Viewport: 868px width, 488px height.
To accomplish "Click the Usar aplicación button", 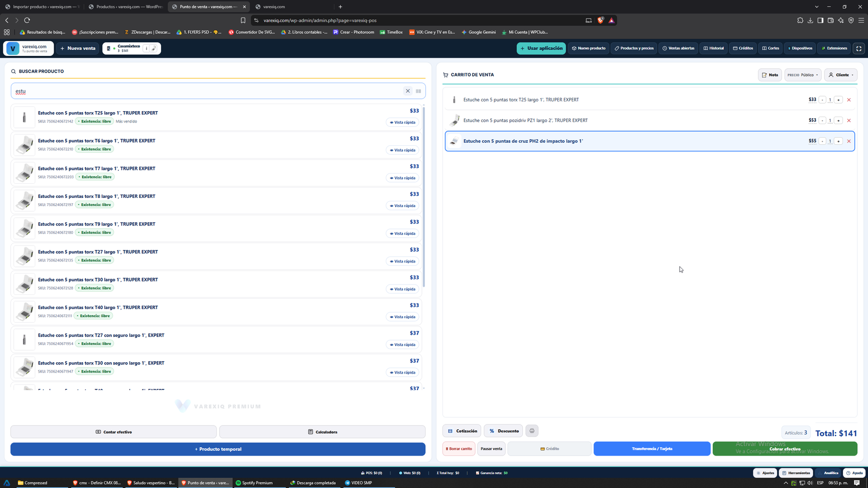I will pyautogui.click(x=541, y=48).
